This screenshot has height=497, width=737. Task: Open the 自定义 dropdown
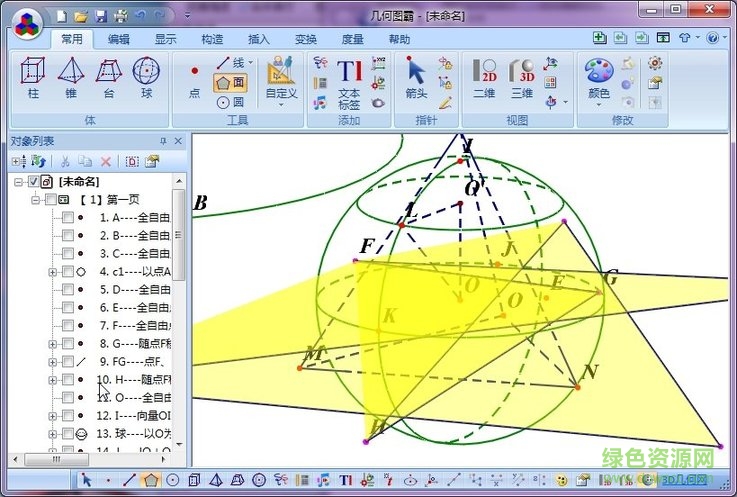[281, 80]
